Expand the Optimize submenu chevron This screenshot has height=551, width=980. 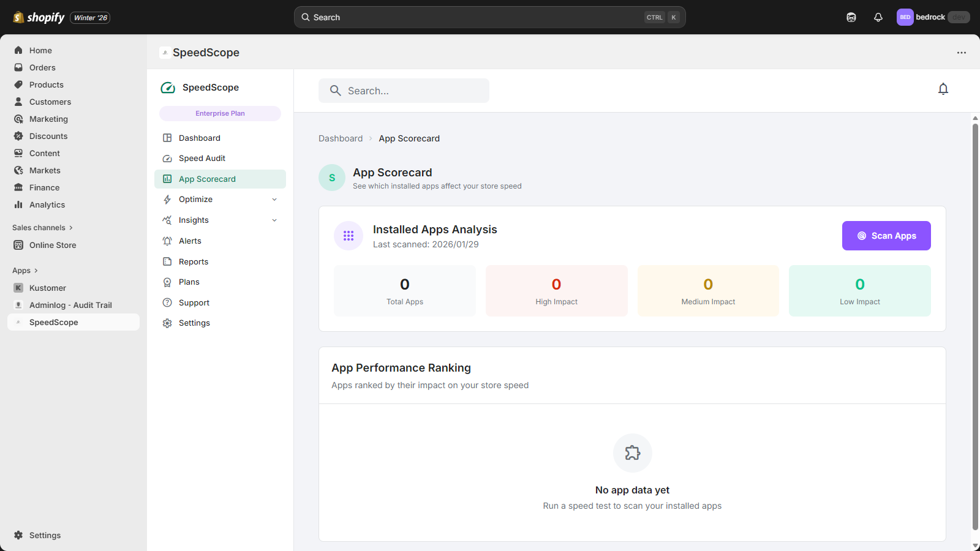click(x=274, y=200)
